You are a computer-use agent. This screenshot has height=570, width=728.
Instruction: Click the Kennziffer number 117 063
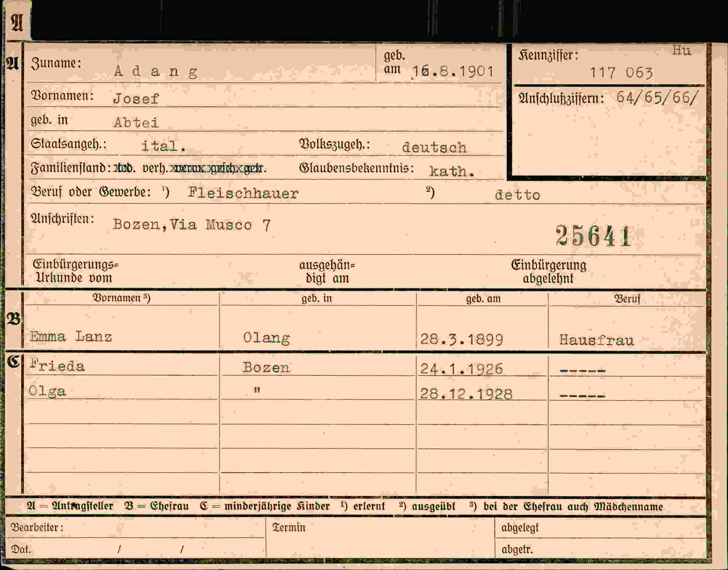point(621,73)
